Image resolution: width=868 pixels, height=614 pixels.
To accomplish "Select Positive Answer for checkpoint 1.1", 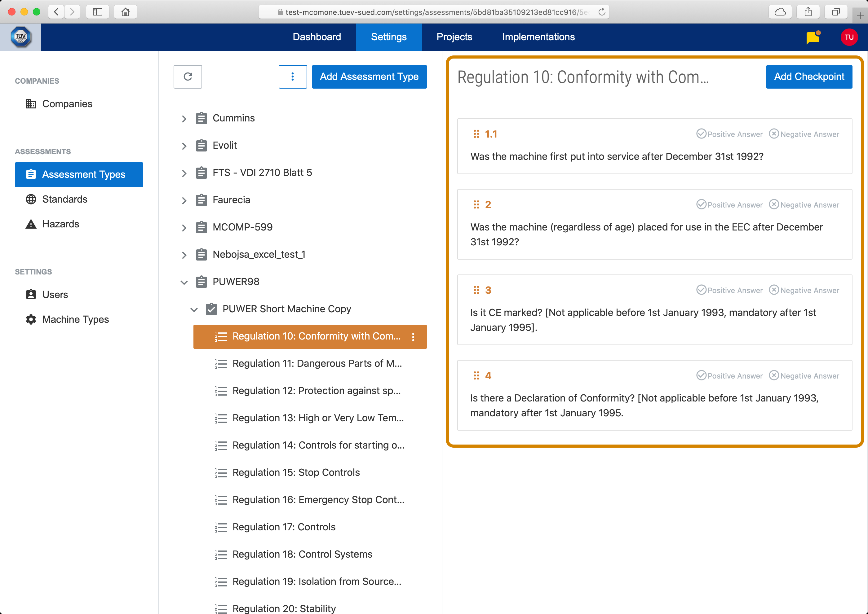I will click(729, 134).
